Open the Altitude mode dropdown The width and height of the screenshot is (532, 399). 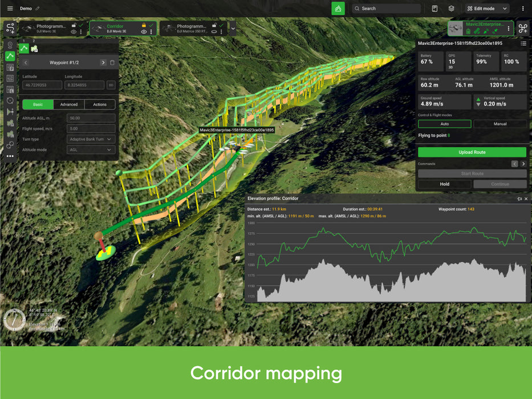(90, 149)
